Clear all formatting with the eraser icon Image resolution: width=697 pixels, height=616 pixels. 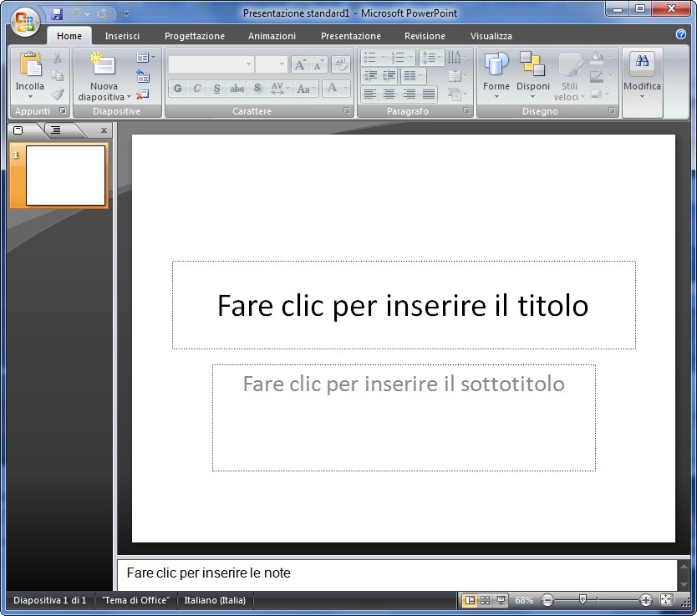(341, 64)
